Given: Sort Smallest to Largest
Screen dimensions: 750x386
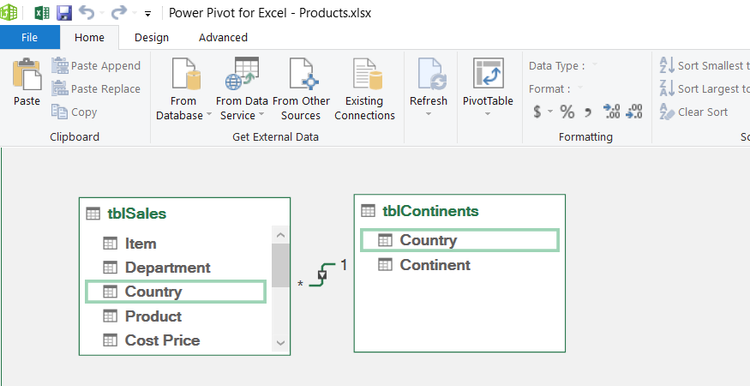Looking at the screenshot, I should (704, 66).
